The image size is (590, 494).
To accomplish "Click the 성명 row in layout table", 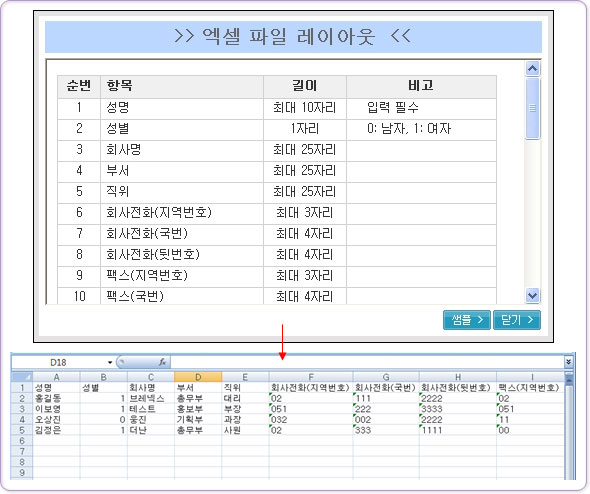I will 277,109.
